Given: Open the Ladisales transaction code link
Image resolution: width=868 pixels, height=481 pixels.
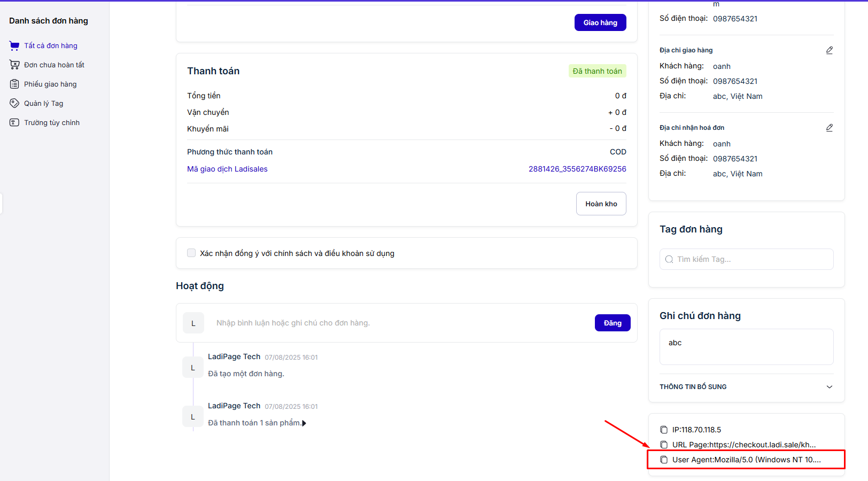Looking at the screenshot, I should (577, 169).
